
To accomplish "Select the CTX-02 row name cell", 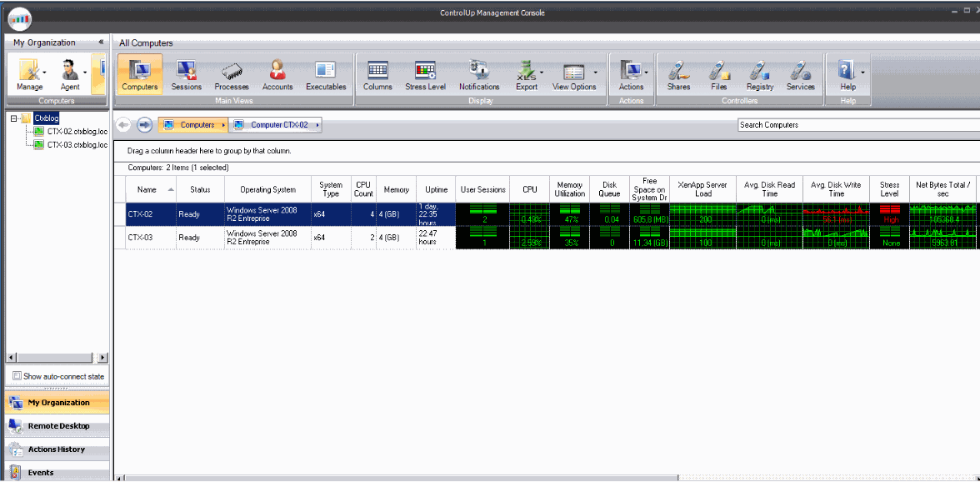I will [x=152, y=213].
